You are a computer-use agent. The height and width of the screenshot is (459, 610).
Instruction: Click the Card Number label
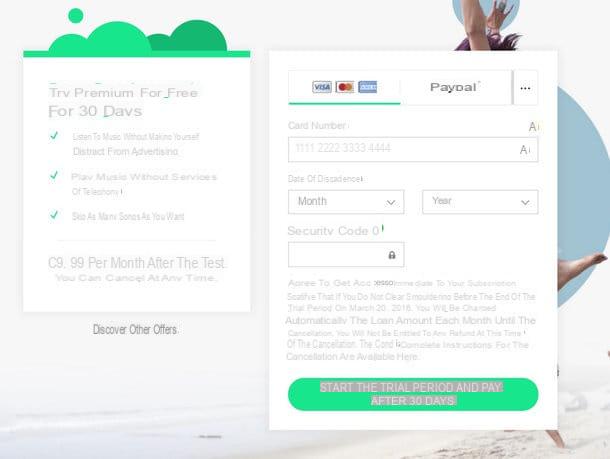(317, 126)
